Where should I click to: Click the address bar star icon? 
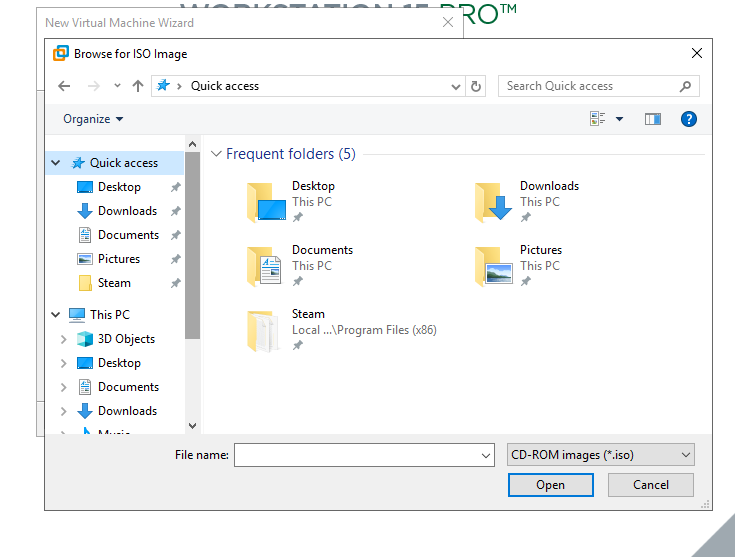[x=163, y=85]
